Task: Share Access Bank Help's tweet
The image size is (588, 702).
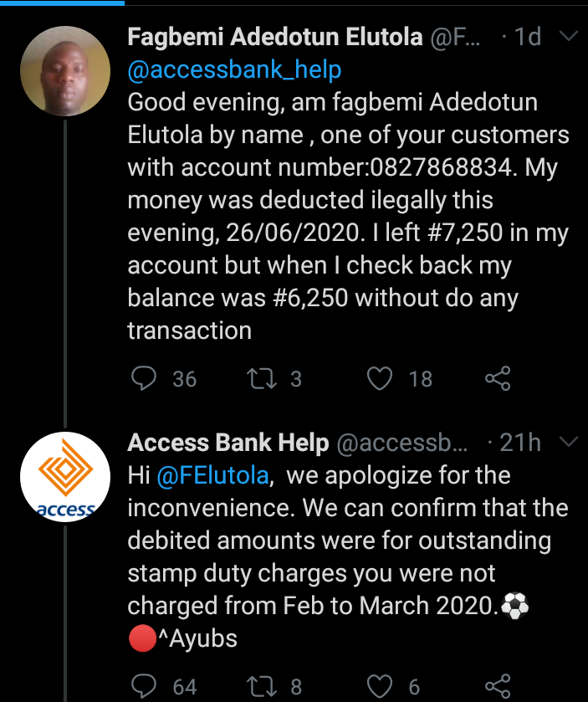Action: click(498, 687)
